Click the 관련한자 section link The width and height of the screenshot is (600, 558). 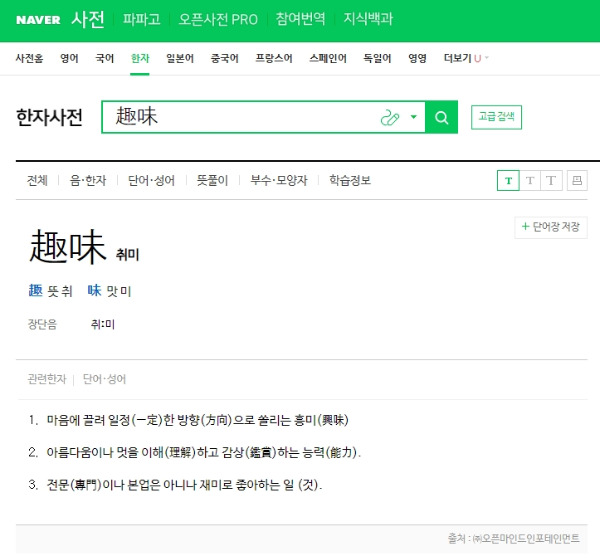(47, 379)
